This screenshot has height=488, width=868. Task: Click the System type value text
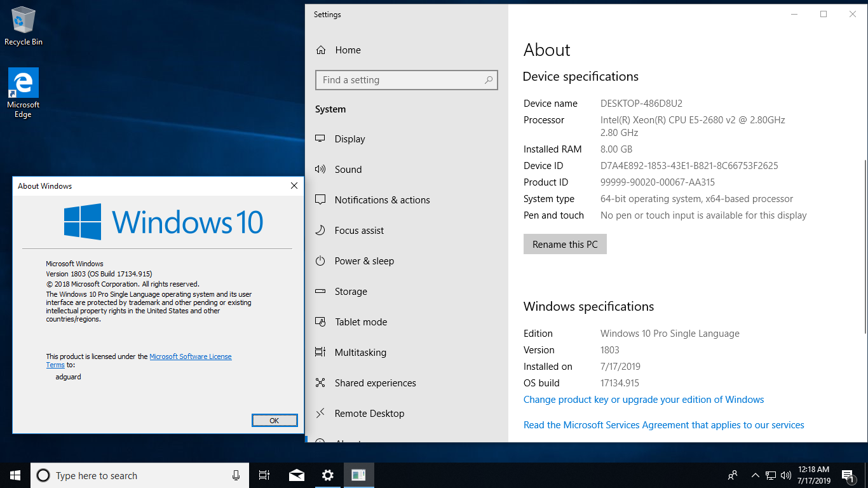697,199
